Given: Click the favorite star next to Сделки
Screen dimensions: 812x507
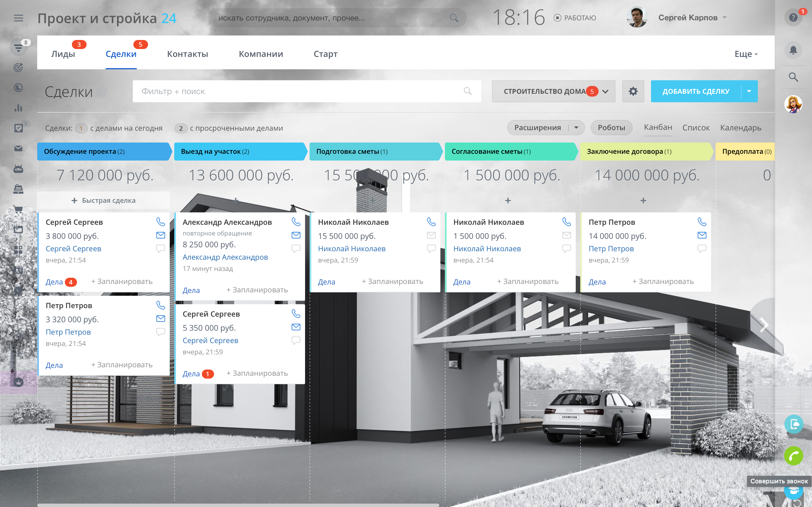Looking at the screenshot, I should tap(103, 91).
